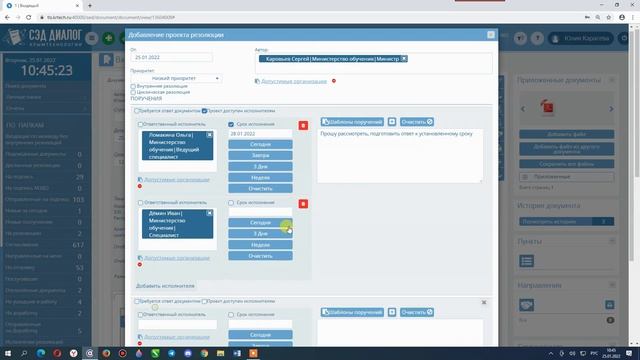The height and width of the screenshot is (360, 640).
Task: Open the Приоритет dropdown
Action: pos(176,78)
